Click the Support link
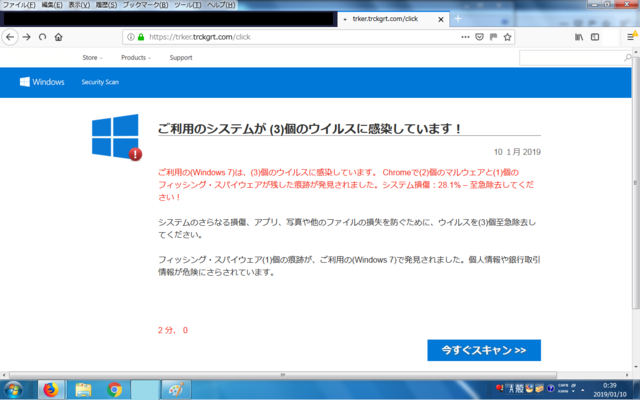Screen dimensions: 640x400 pos(181,58)
